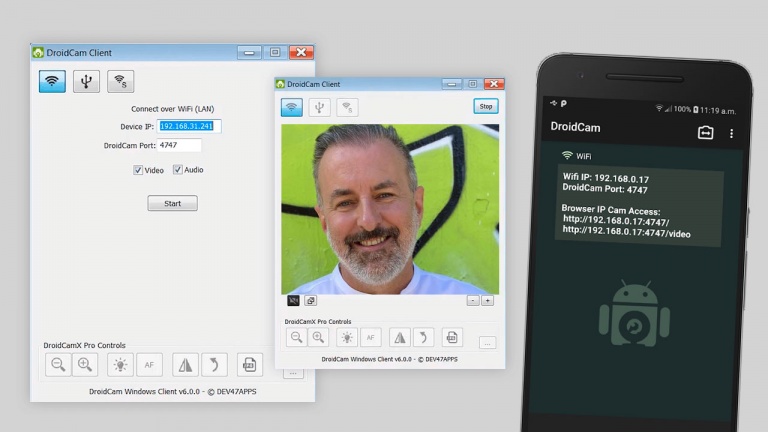Stop the video stream in front window
The width and height of the screenshot is (768, 432).
486,106
